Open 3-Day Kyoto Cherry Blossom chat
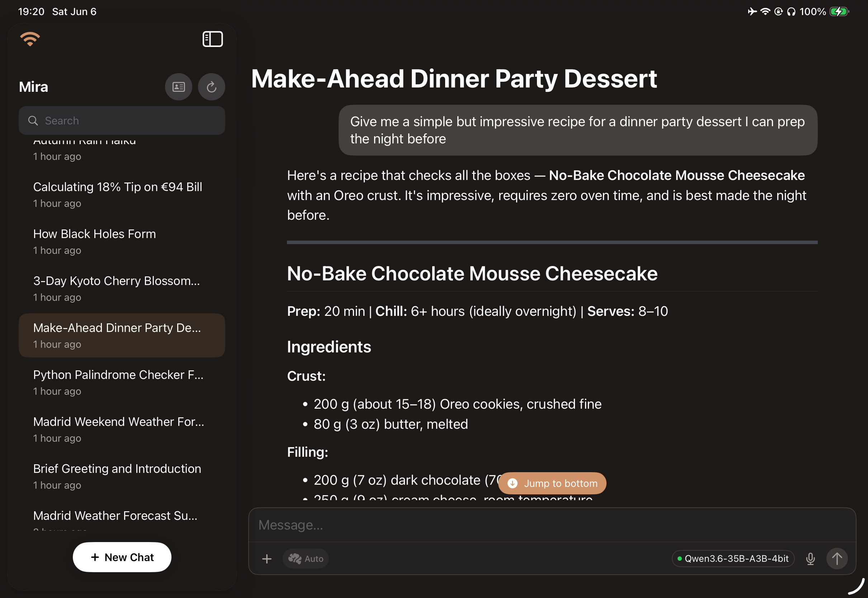Image resolution: width=868 pixels, height=598 pixels. (122, 288)
